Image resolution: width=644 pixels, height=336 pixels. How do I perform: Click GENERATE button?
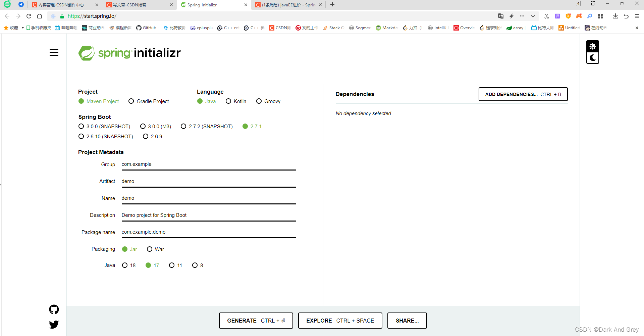coord(256,321)
